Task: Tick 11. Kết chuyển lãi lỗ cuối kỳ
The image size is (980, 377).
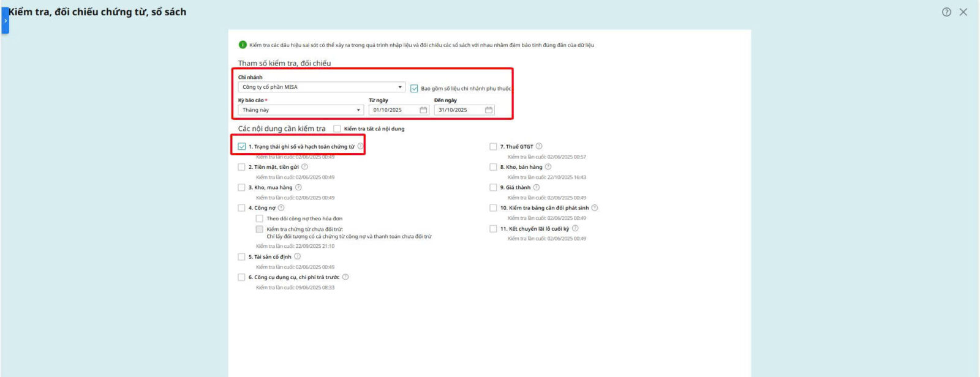Action: [493, 229]
